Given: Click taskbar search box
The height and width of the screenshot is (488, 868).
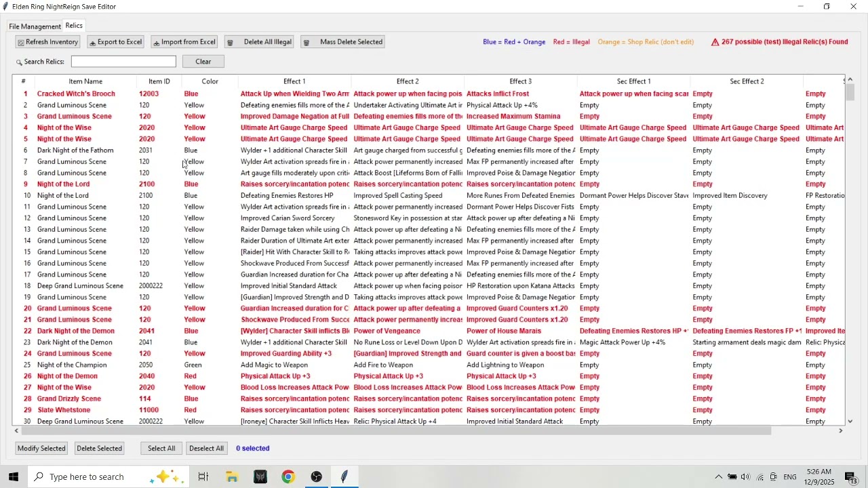Looking at the screenshot, I should coord(107,477).
